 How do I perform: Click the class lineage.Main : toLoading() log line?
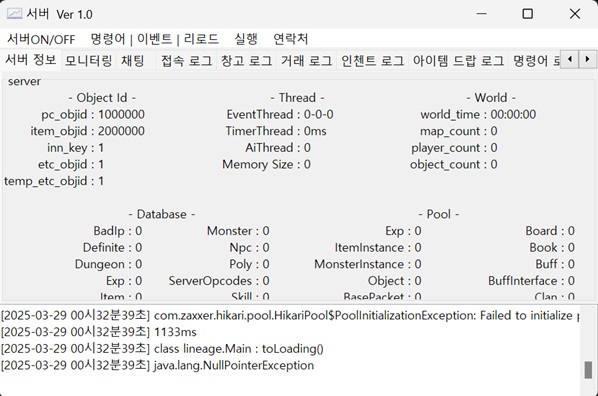[162, 349]
